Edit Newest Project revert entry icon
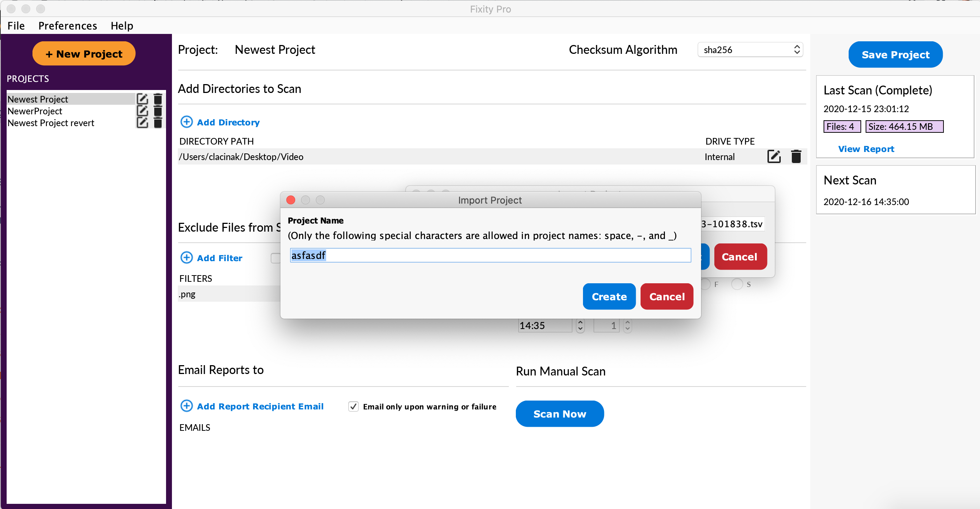This screenshot has height=509, width=980. (x=142, y=123)
